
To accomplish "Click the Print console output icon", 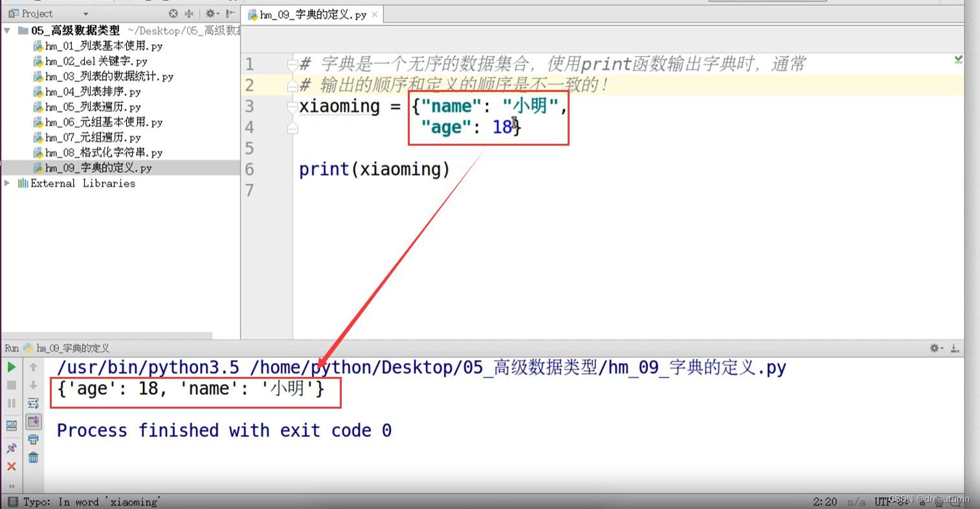I will (34, 440).
